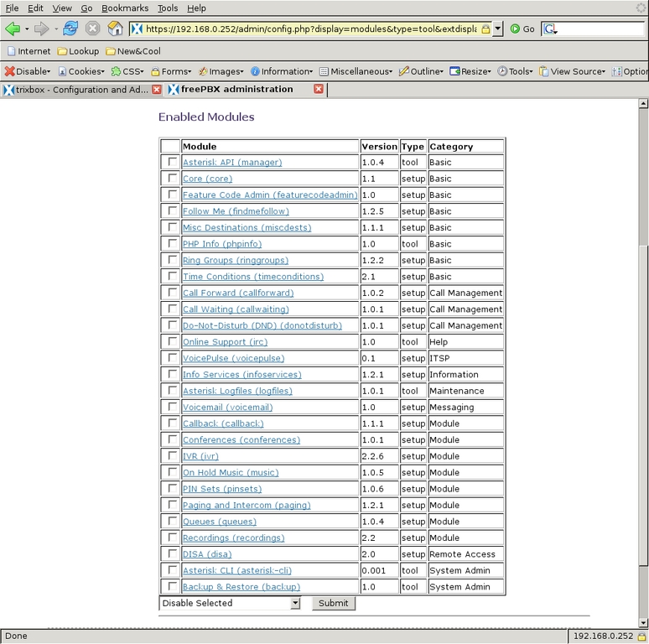Screen dimensions: 649x644
Task: Expand the Disable Selected action dropdown
Action: [x=295, y=603]
